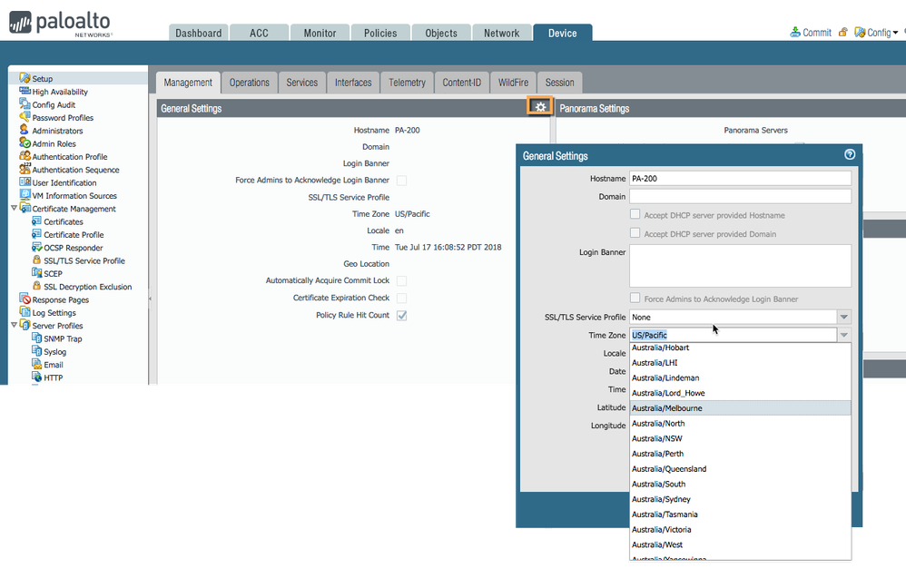Click SNMP Trap icon in sidebar

(36, 338)
